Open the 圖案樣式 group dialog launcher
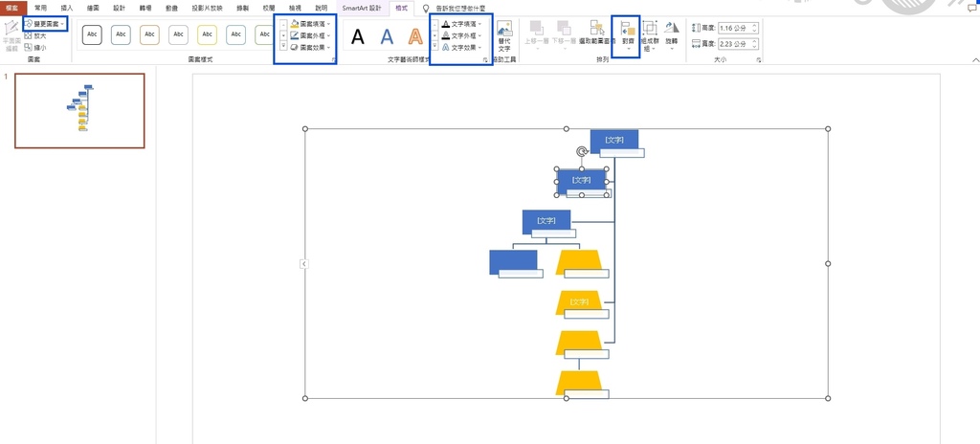This screenshot has height=444, width=980. point(333,59)
